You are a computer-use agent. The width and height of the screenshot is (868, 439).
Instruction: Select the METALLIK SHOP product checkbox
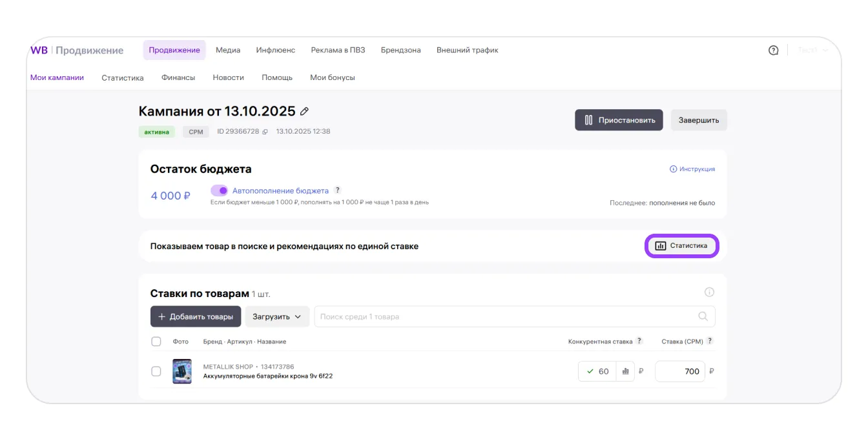[x=156, y=371]
